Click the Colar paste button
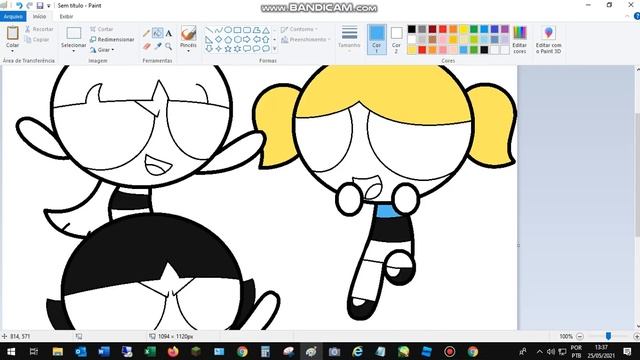The height and width of the screenshot is (360, 640). click(12, 37)
